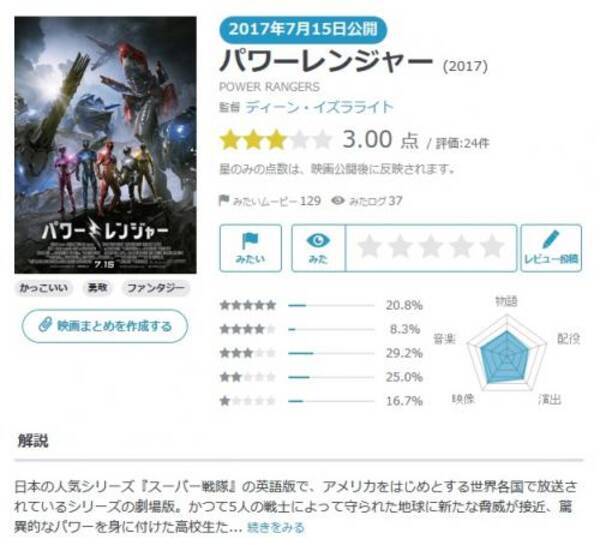Click the paperclip 映画まとめを作成する button
Viewport: 600px width, 545px height.
coord(105,326)
